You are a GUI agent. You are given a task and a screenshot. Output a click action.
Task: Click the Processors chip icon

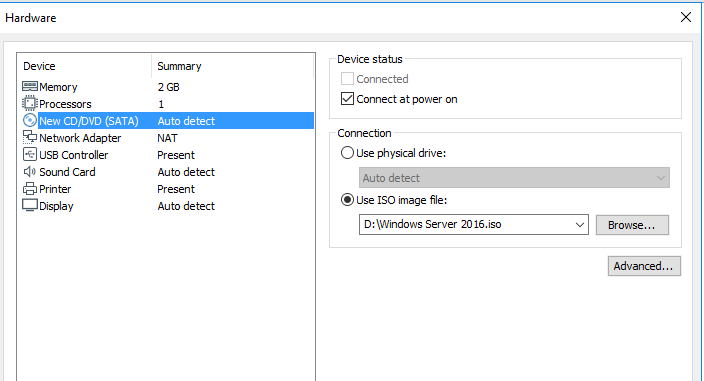tap(30, 103)
